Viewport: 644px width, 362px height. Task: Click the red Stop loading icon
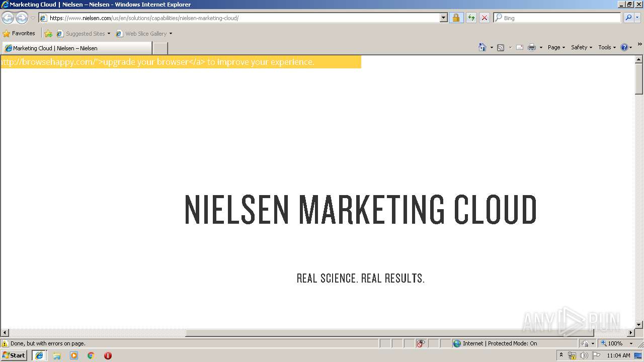click(484, 18)
